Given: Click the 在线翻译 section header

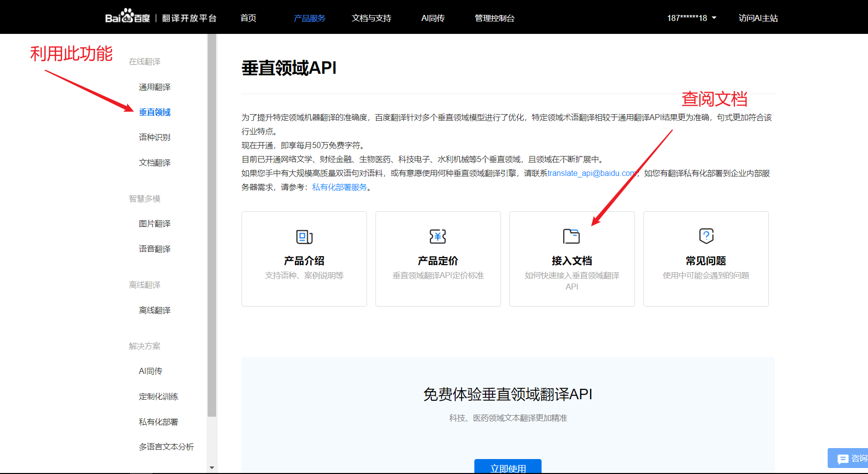Looking at the screenshot, I should point(144,62).
